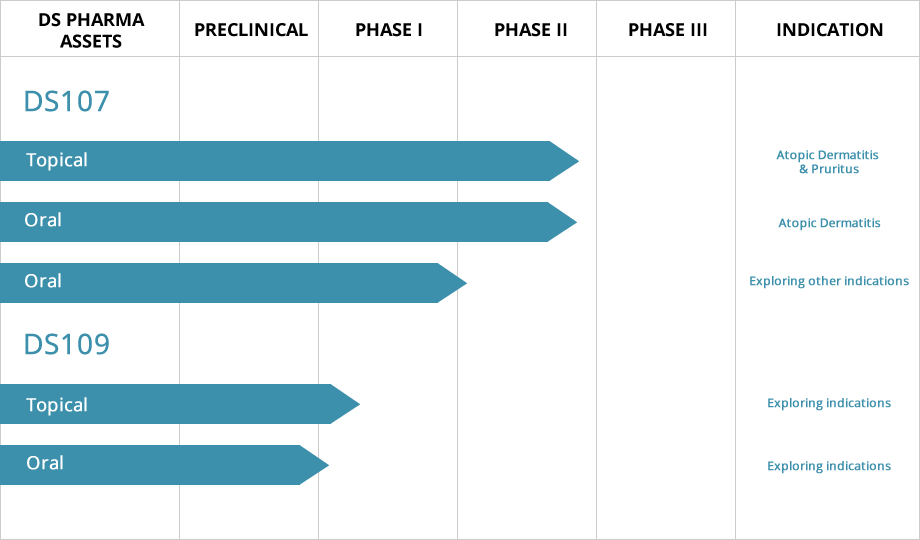Select the standalone Atopic Dermatitis indication text
This screenshot has width=920, height=540.
(829, 223)
